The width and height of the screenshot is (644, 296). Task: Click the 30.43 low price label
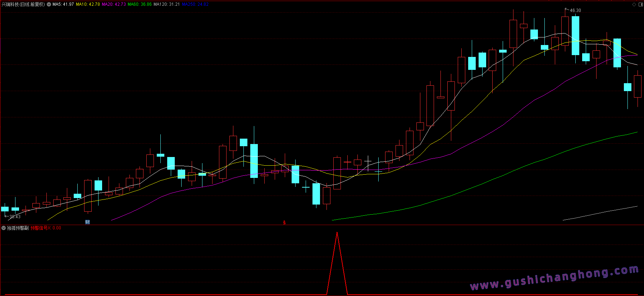pos(15,217)
